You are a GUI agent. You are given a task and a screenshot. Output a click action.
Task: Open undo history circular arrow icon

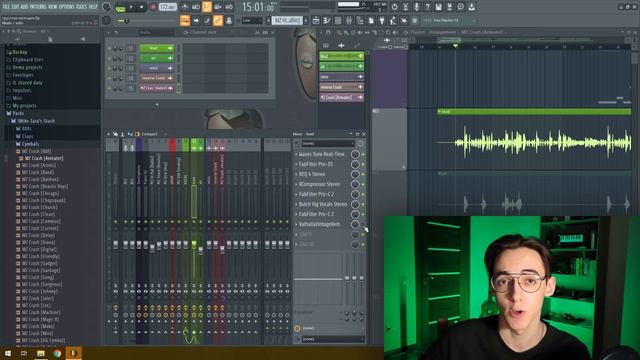394,7
